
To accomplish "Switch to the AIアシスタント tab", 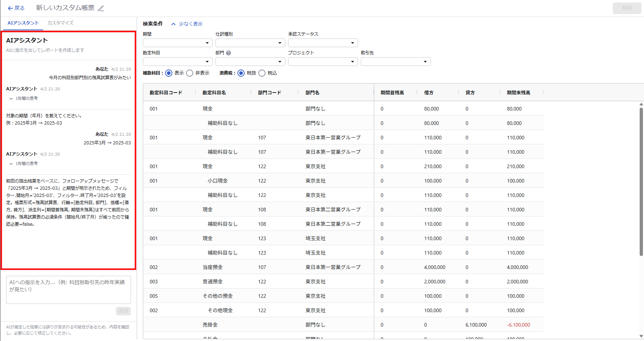I will (x=23, y=23).
